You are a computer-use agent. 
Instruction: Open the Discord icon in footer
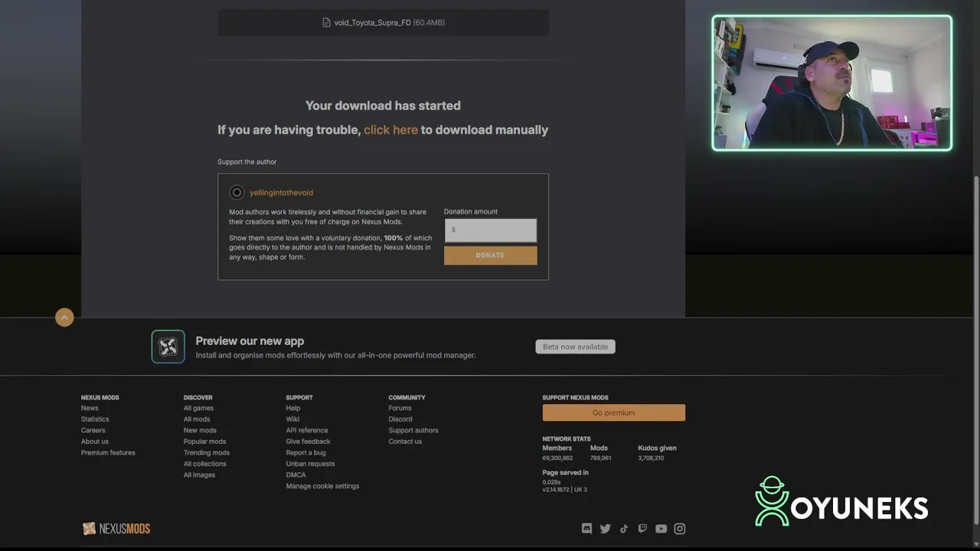(x=586, y=529)
